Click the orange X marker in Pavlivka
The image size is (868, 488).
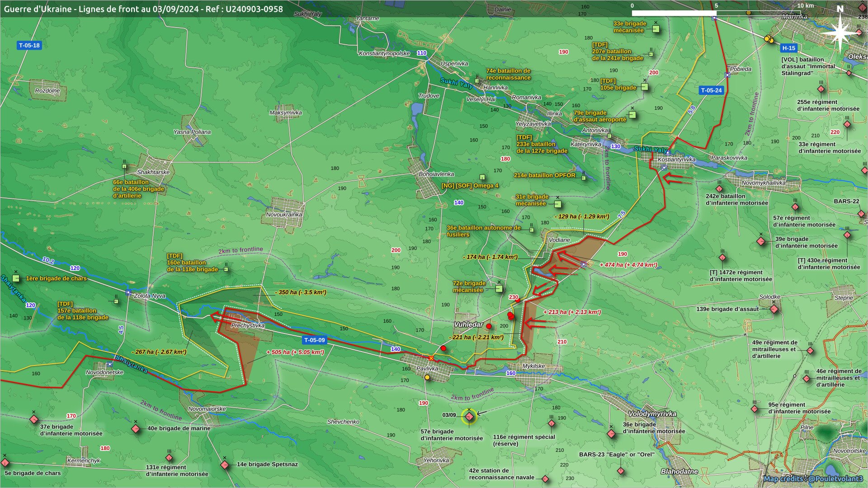pyautogui.click(x=431, y=358)
